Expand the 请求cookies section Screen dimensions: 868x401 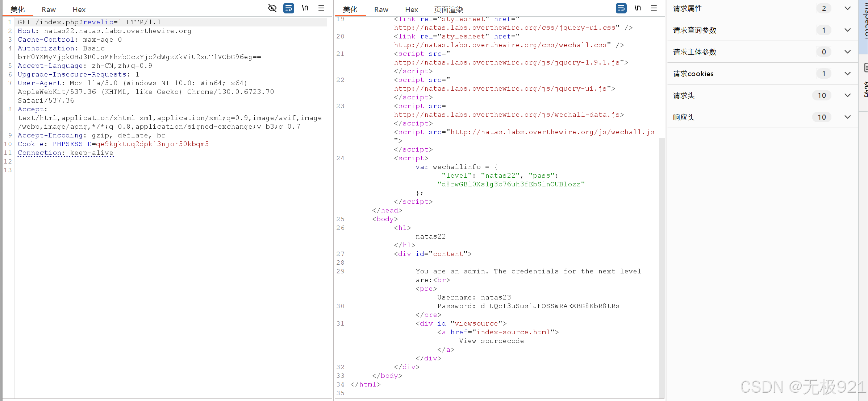pos(847,74)
